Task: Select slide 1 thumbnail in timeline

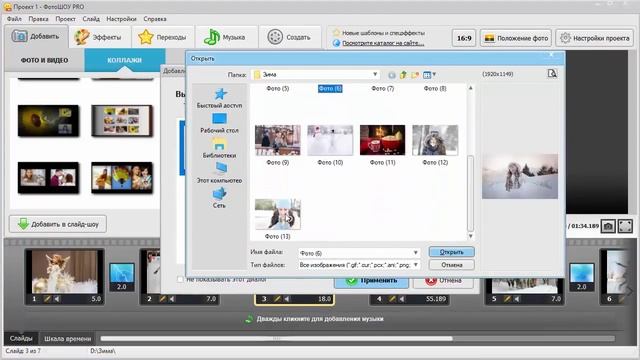Action: [64, 272]
